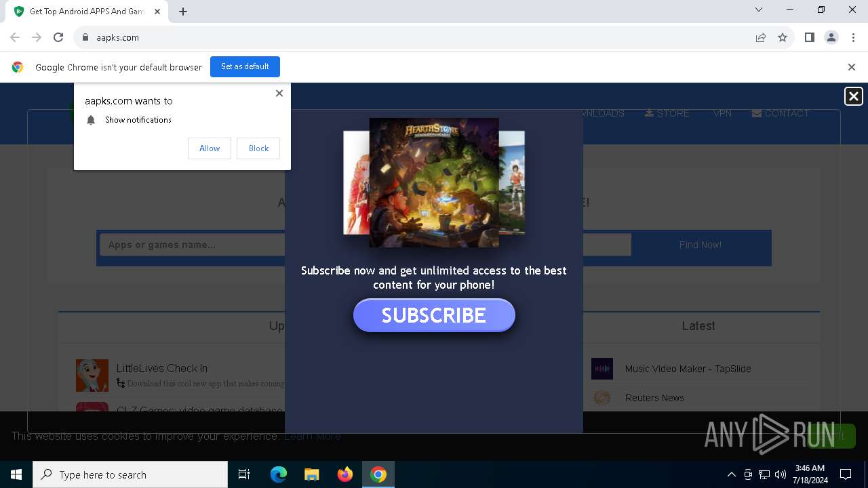Bookmark this tab with star icon

click(x=783, y=37)
